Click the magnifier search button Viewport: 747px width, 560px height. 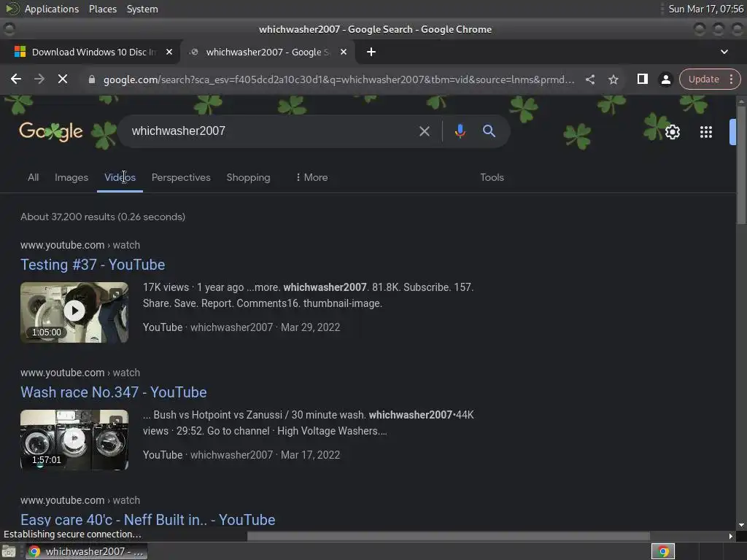point(489,131)
